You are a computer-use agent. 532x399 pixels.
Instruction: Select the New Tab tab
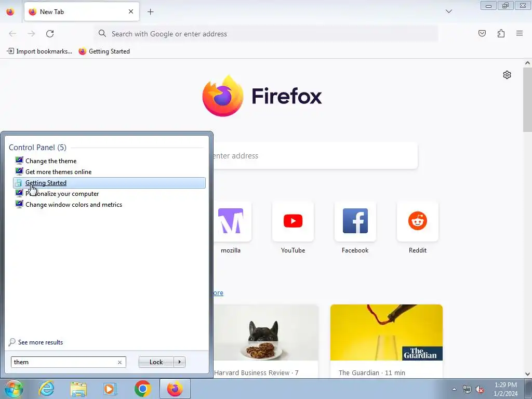(x=82, y=11)
